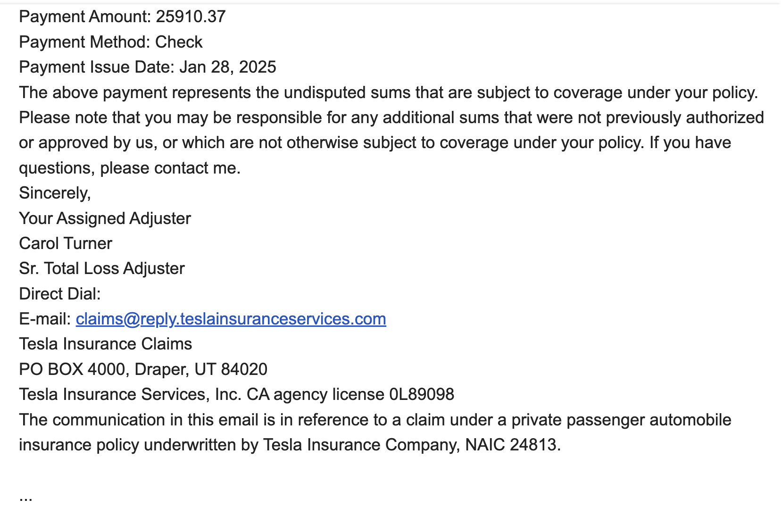
Task: Open the claims@reply.teslainsuranceservices.com email link
Action: point(231,319)
